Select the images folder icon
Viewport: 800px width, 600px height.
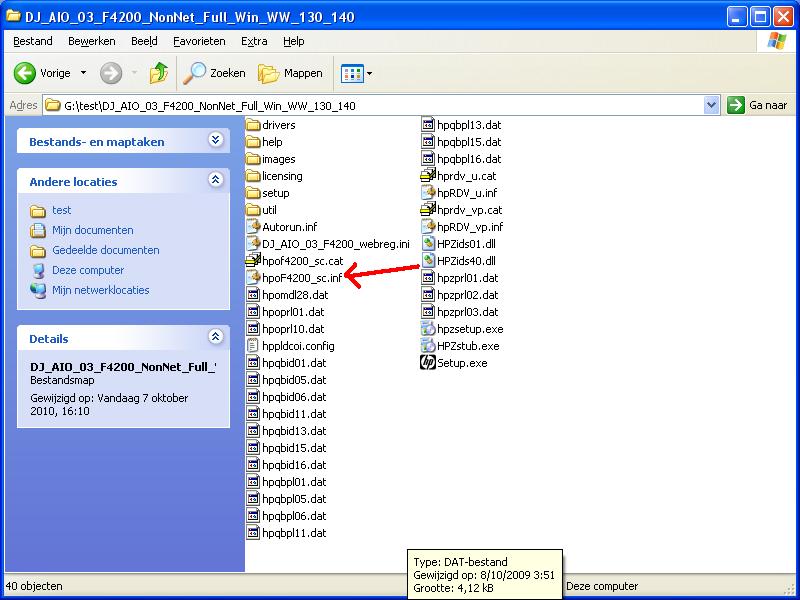[x=253, y=159]
